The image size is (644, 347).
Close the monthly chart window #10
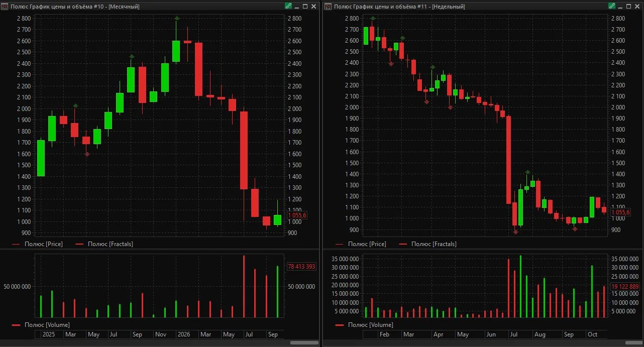click(313, 7)
